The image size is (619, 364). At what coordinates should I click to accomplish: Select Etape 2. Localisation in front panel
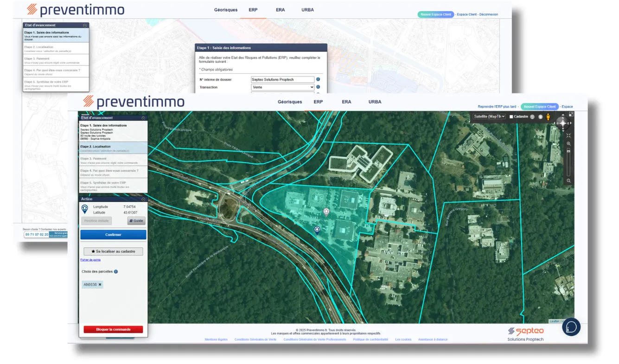coord(113,148)
